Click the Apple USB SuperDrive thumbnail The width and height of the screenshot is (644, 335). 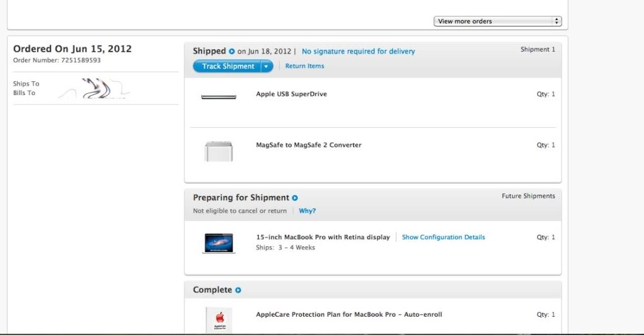pos(219,97)
